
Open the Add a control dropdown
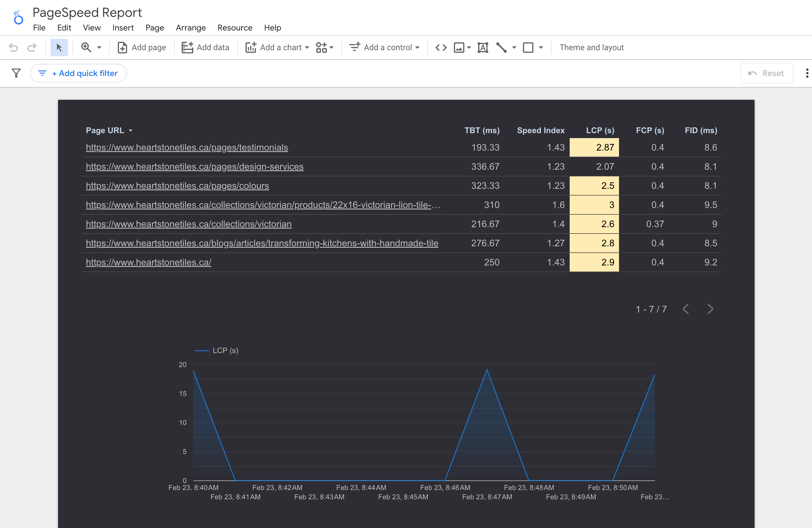click(384, 47)
